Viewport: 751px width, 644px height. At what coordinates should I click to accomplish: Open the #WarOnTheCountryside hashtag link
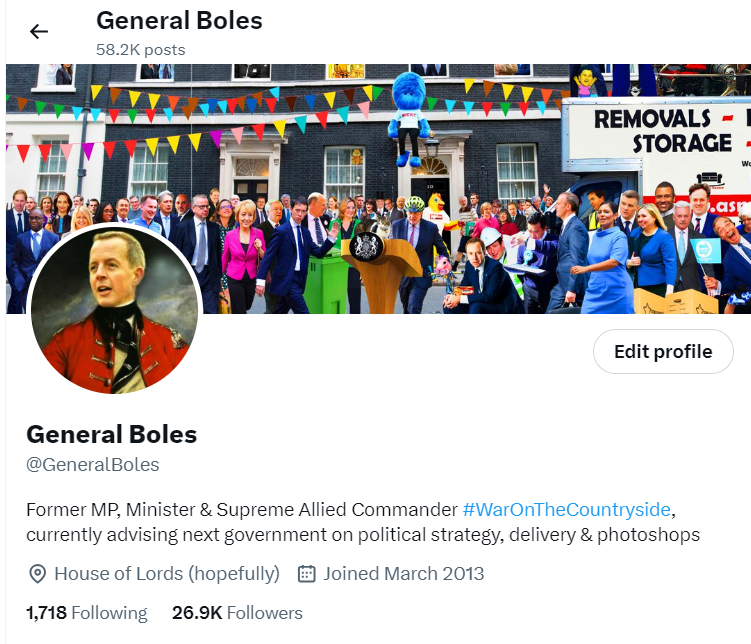point(567,509)
